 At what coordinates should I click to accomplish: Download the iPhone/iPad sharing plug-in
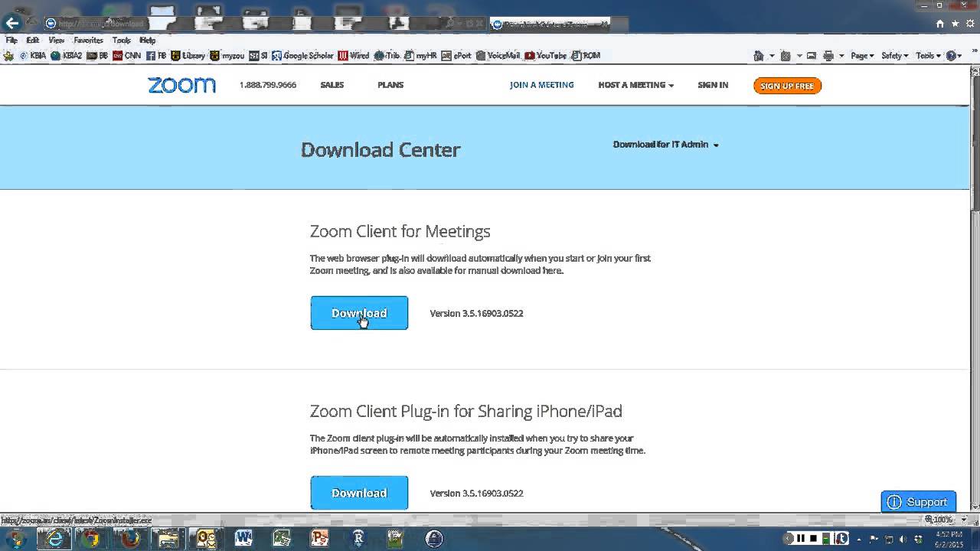coord(359,493)
